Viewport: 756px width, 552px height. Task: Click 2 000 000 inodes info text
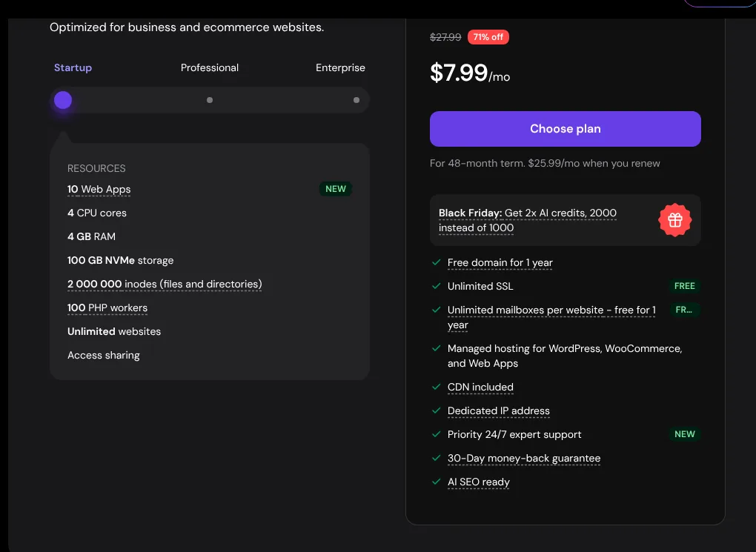point(165,284)
